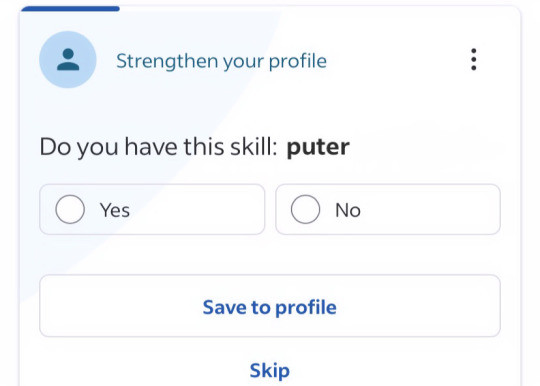The image size is (540, 386).
Task: Save the skill answer to profile
Action: pyautogui.click(x=270, y=306)
